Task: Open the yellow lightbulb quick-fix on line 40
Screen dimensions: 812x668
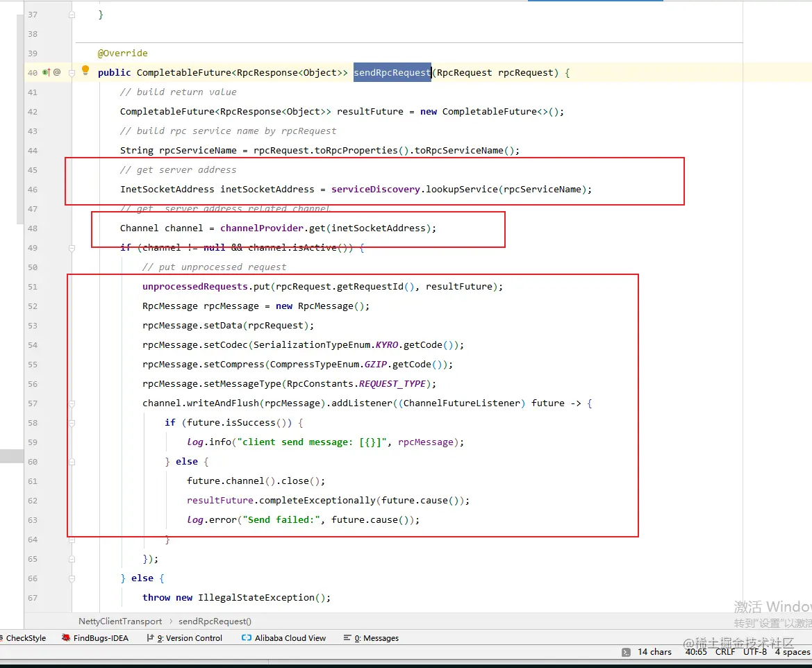Action: (85, 70)
